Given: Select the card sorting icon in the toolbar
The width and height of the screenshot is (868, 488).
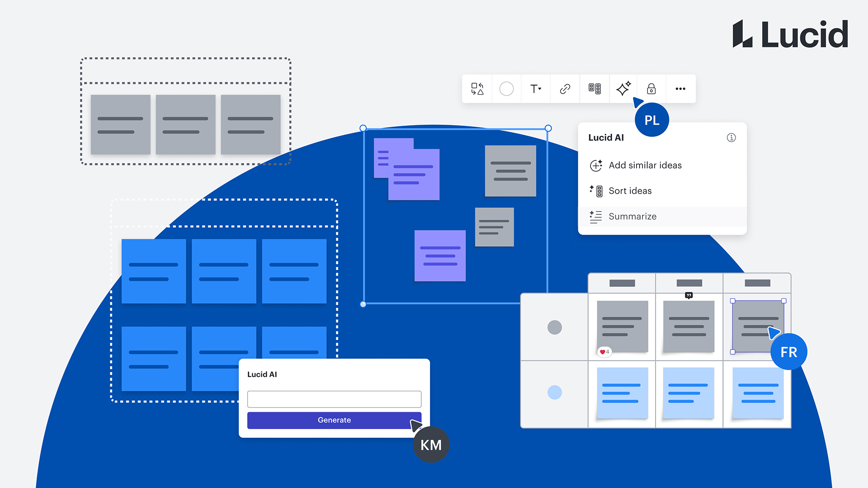Looking at the screenshot, I should pyautogui.click(x=594, y=89).
